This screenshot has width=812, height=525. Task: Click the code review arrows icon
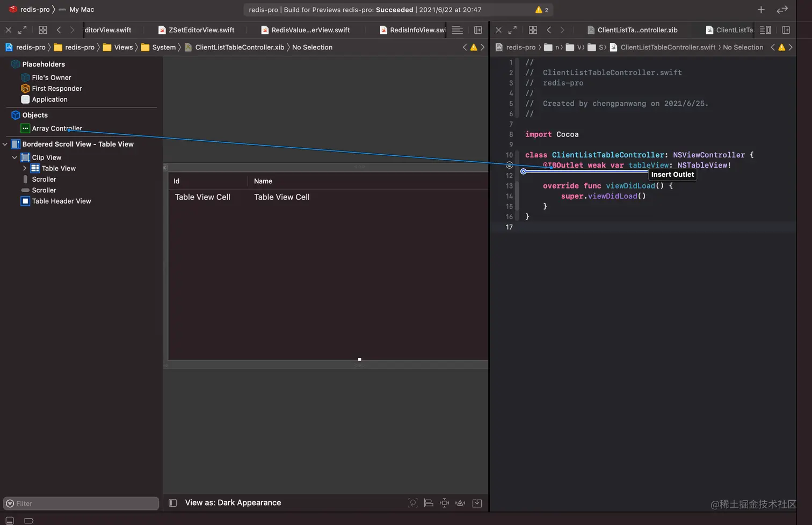782,10
